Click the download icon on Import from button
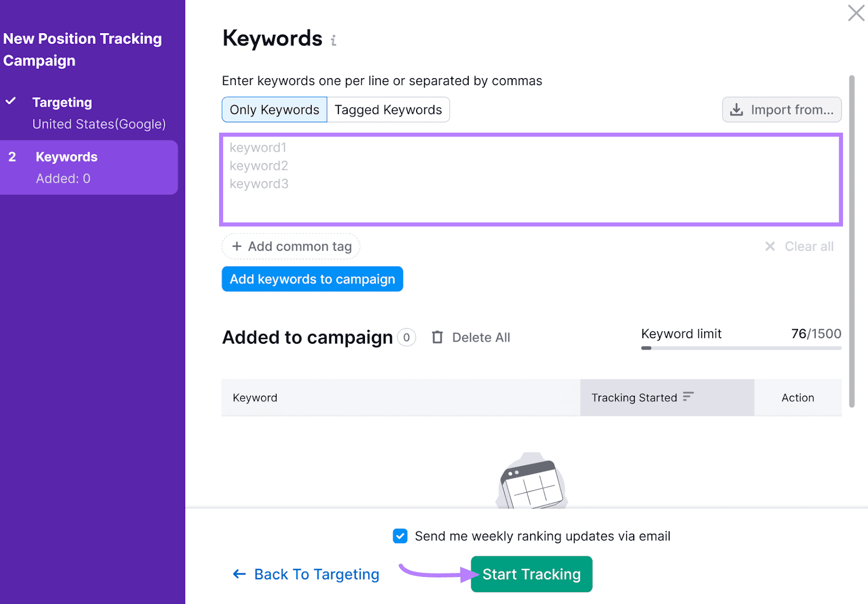The image size is (868, 604). pyautogui.click(x=737, y=110)
